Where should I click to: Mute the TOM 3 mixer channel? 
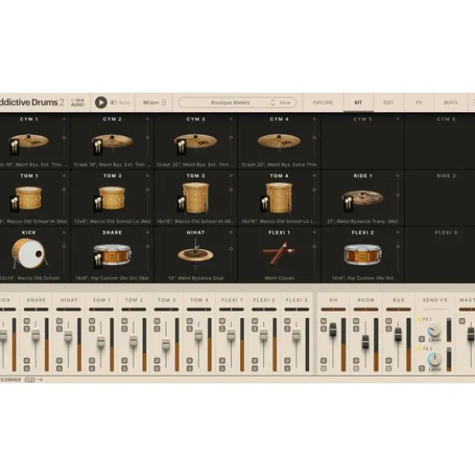[x=157, y=321]
